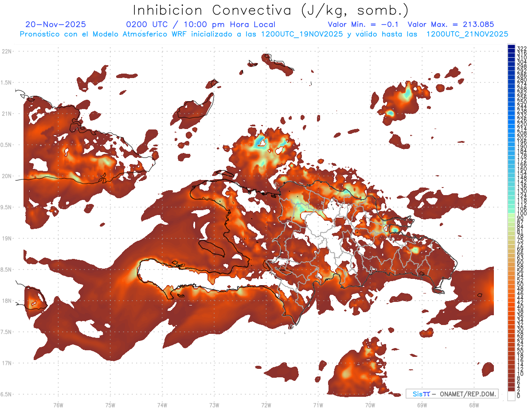Click the '6.5N' latitude label
The width and height of the screenshot is (532, 411).
pyautogui.click(x=7, y=394)
